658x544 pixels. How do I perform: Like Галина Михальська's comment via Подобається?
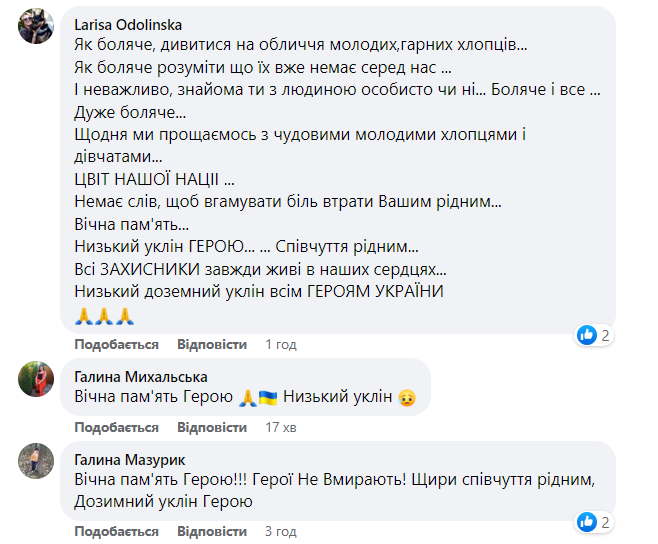click(117, 427)
